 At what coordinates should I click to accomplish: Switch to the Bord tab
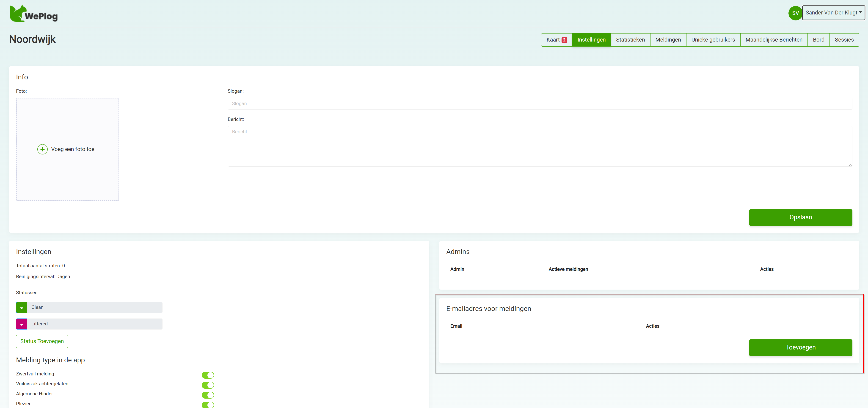818,40
